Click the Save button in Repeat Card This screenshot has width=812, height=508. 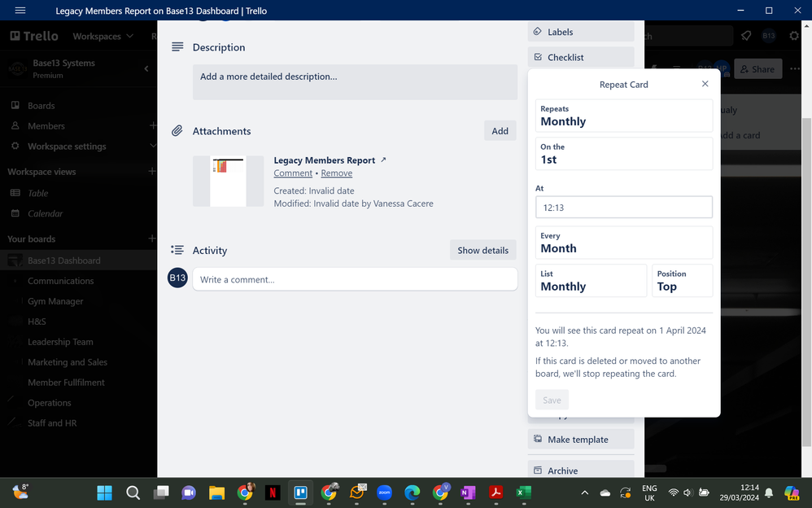pyautogui.click(x=552, y=400)
